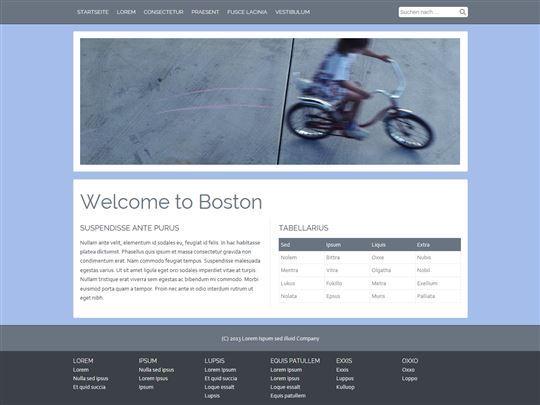Open 'Lorem' link under footer LOREM column
Viewport: 540px width, 405px height.
81,370
